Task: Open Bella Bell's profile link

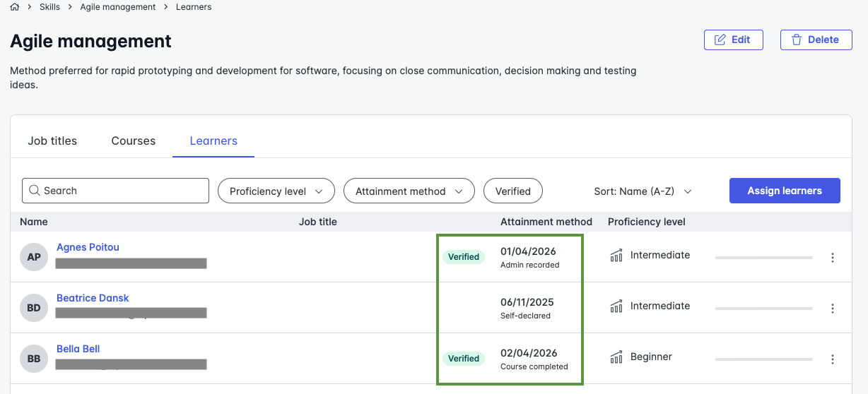Action: pyautogui.click(x=78, y=349)
